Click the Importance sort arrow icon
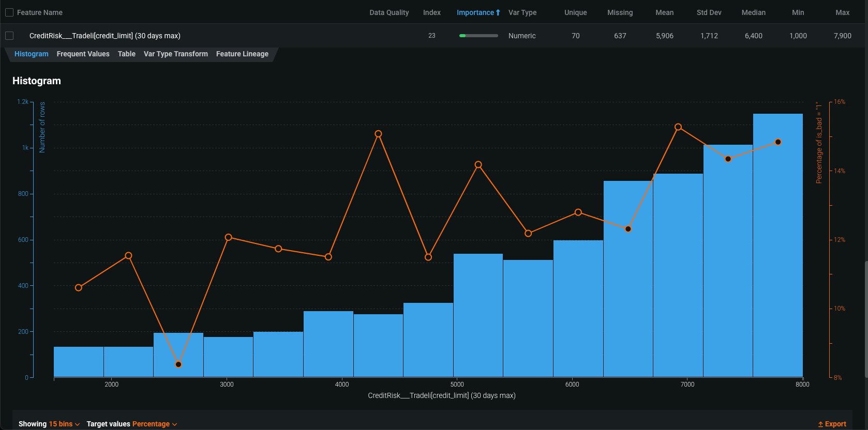This screenshot has width=868, height=430. click(498, 12)
